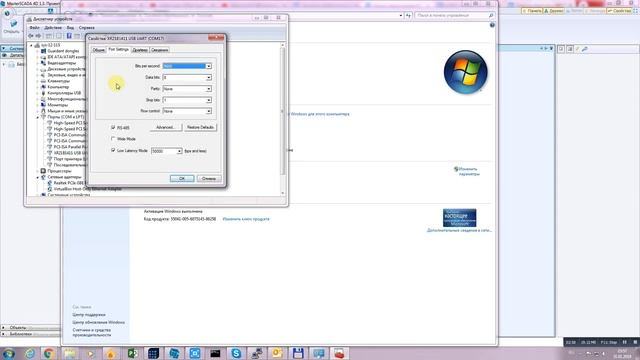This screenshot has width=640, height=360.
Task: Click the genuine Microsoft badge image
Action: tap(460, 218)
